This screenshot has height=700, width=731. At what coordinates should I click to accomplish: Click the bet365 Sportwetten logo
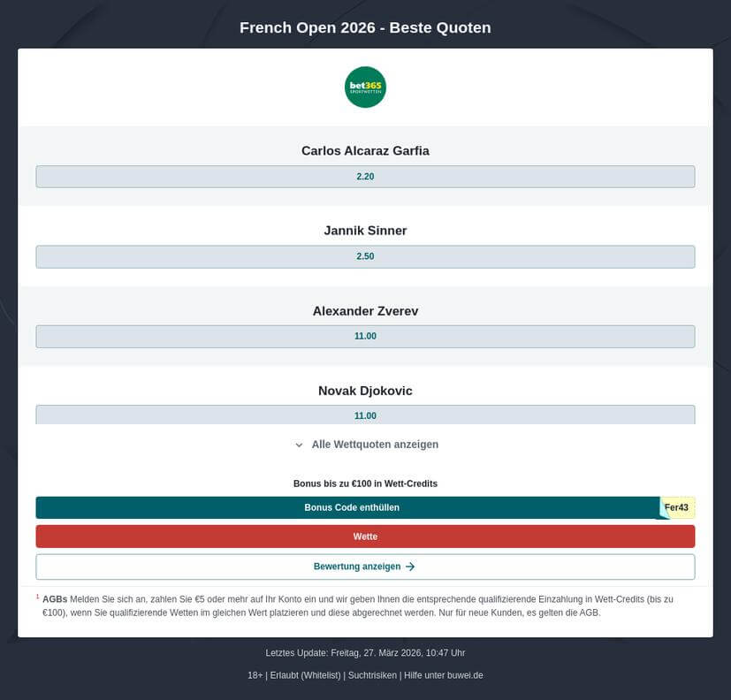(365, 87)
